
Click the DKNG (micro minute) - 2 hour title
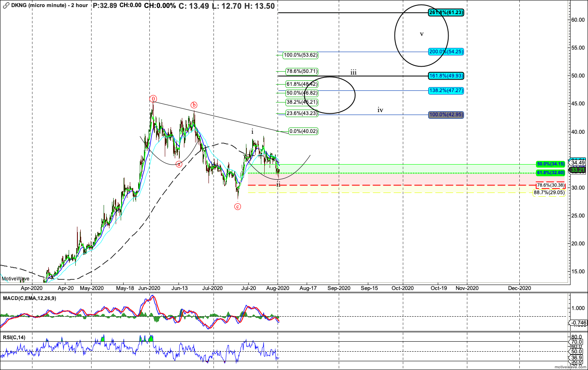(x=50, y=5)
